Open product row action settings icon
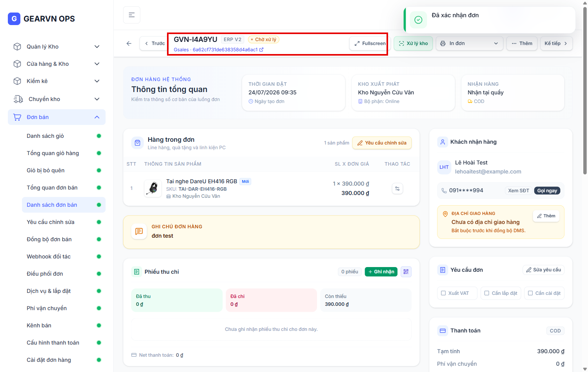Image resolution: width=588 pixels, height=372 pixels. click(397, 189)
